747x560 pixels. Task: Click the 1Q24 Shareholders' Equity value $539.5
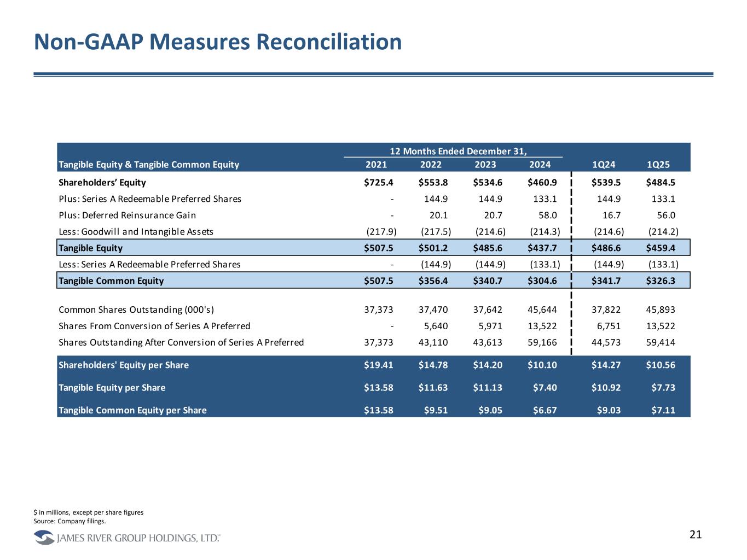(606, 182)
